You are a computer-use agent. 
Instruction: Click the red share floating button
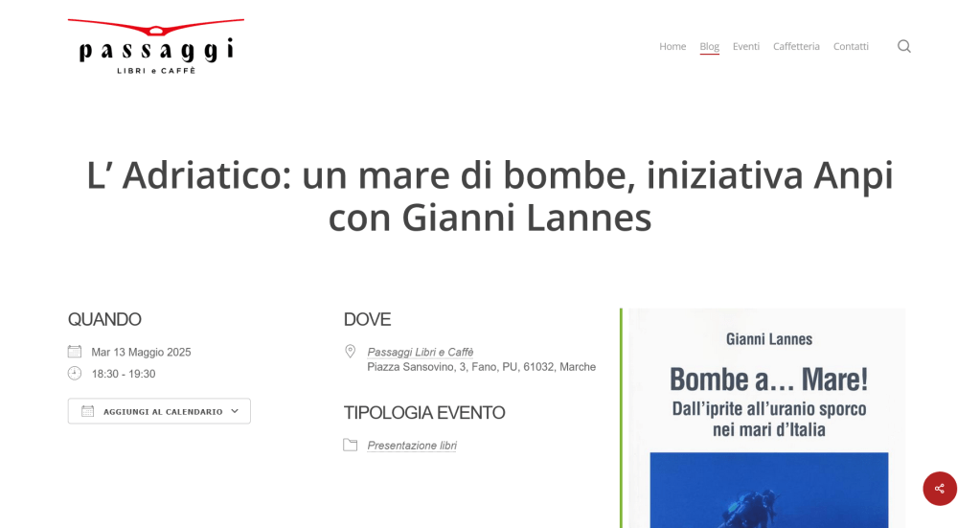pyautogui.click(x=939, y=488)
